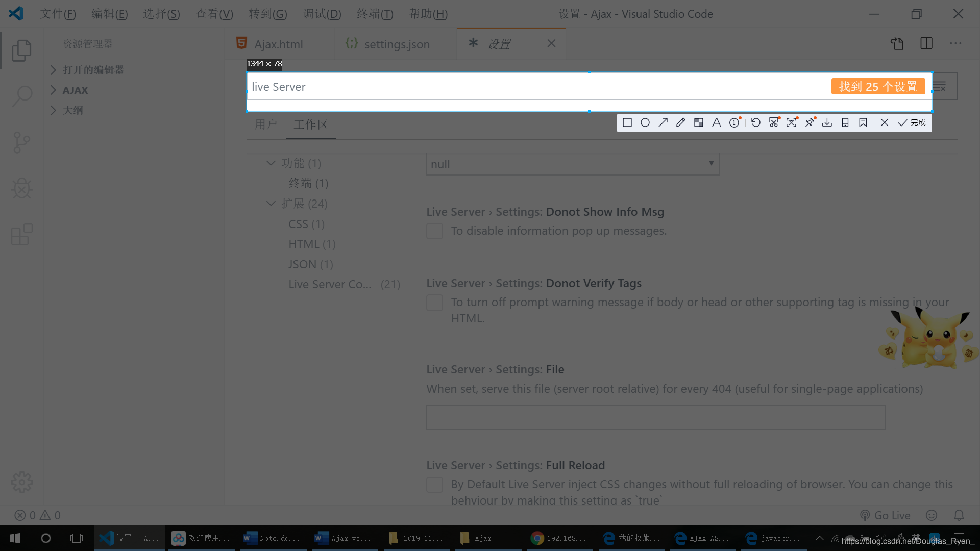Check the Donot Verify Tags option
The height and width of the screenshot is (551, 980).
tap(434, 303)
